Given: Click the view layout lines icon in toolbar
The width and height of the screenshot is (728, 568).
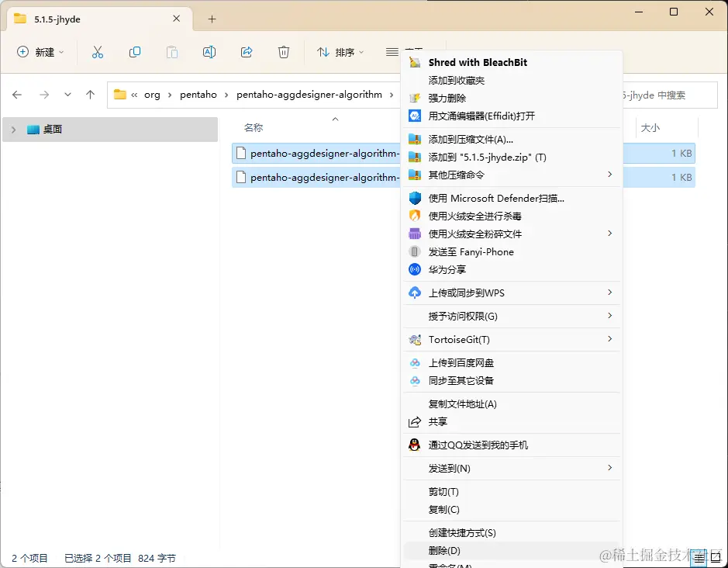Looking at the screenshot, I should 392,52.
